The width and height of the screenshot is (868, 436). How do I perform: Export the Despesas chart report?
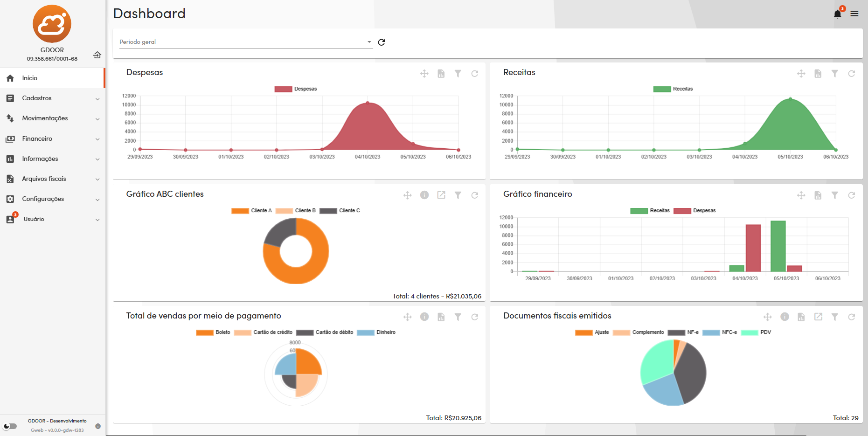pos(441,74)
